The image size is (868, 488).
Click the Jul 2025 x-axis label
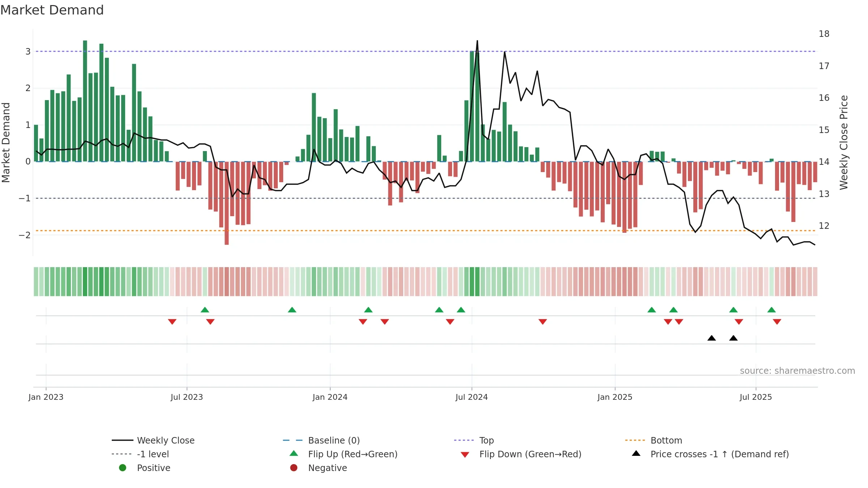(756, 397)
